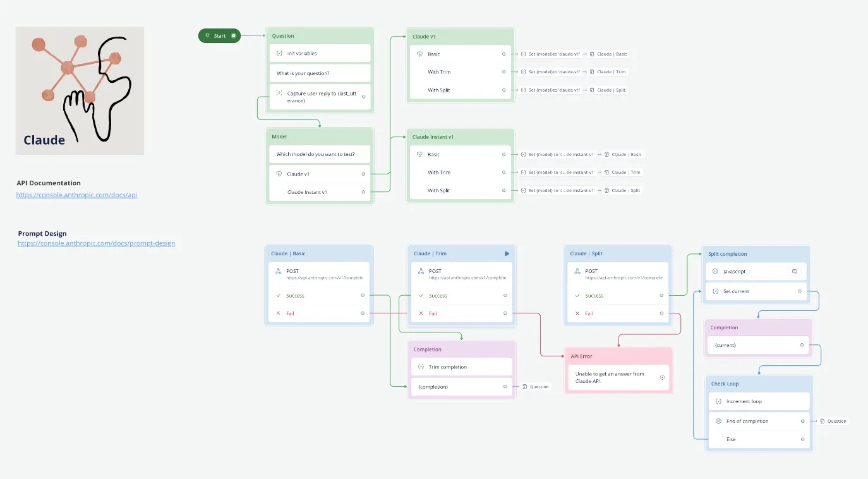Select the API Error block header
The image size is (868, 479).
pos(618,356)
